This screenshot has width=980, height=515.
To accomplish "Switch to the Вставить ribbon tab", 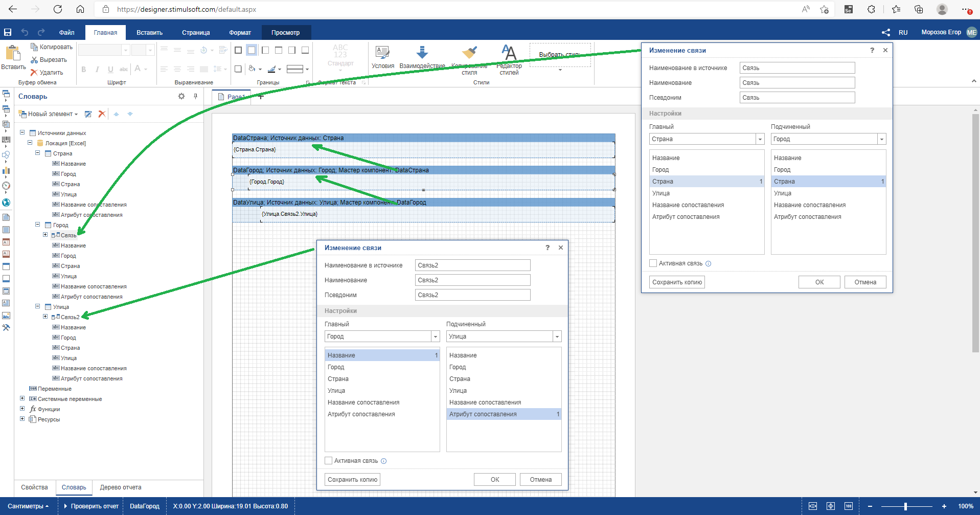I will (149, 32).
